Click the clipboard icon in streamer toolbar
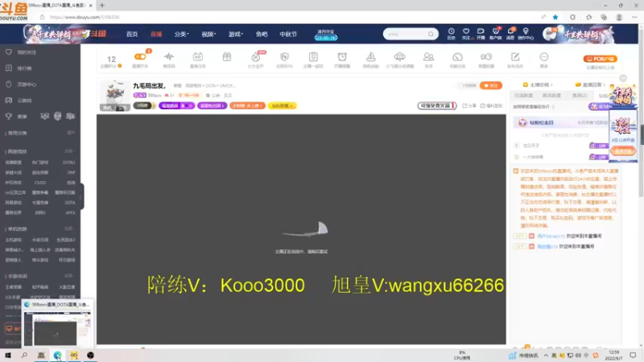Image resolution: width=644 pixels, height=362 pixels. [313, 56]
